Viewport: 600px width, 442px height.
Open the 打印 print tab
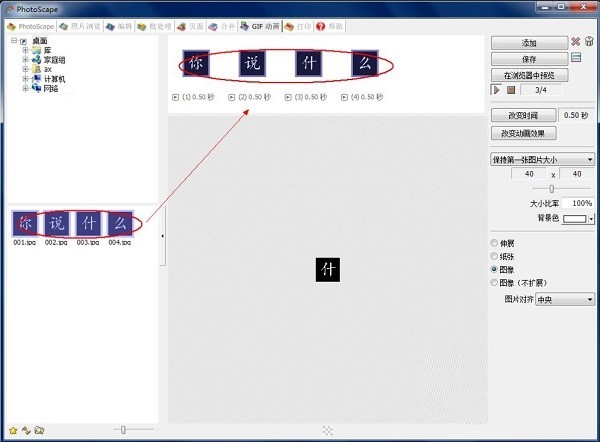click(x=298, y=26)
